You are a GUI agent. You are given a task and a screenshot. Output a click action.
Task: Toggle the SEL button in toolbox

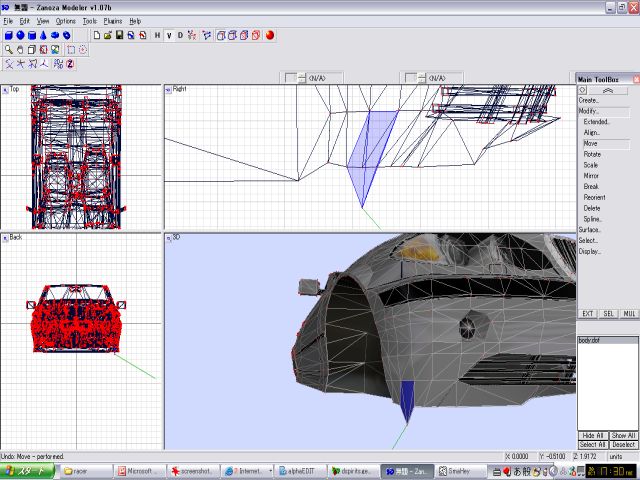coord(608,314)
